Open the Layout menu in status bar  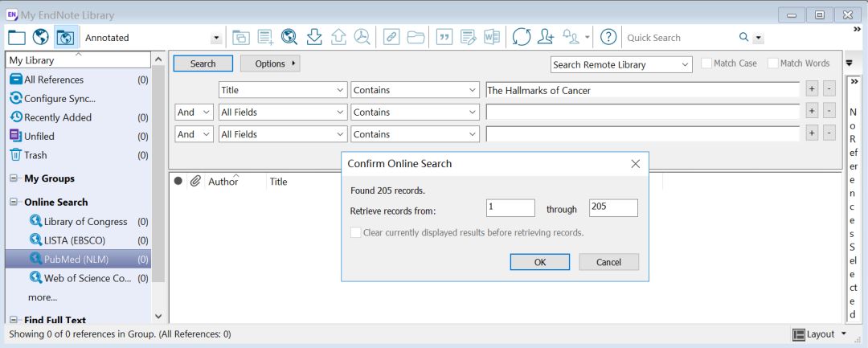pos(820,334)
